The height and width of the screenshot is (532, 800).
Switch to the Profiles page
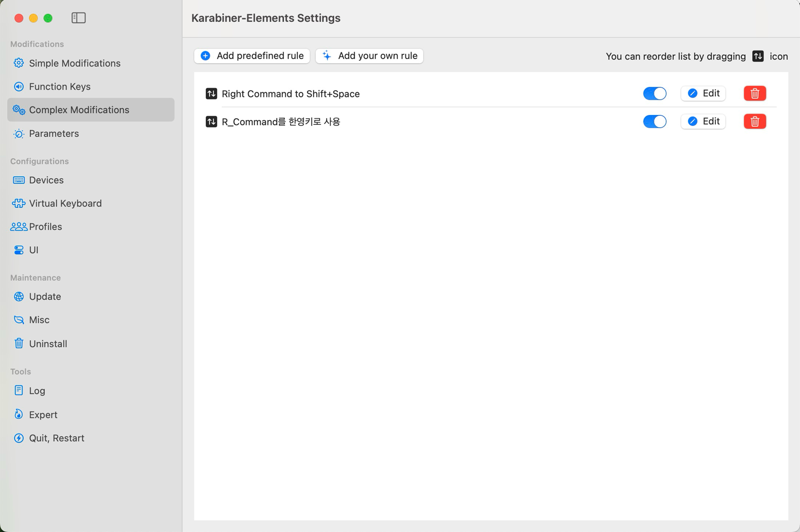click(91, 227)
